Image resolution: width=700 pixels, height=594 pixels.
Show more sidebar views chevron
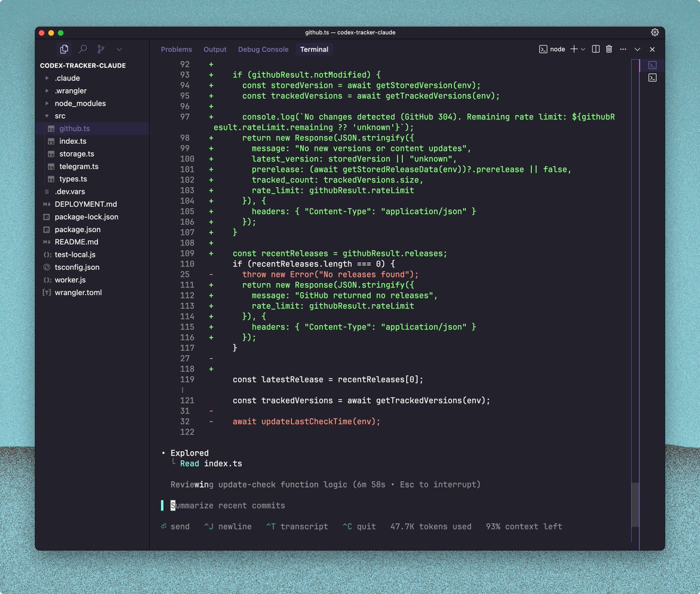[119, 50]
